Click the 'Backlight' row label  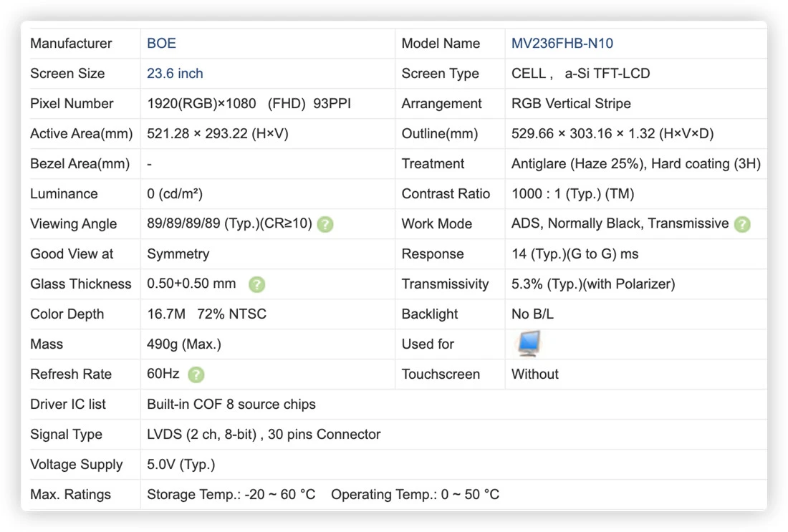(429, 314)
